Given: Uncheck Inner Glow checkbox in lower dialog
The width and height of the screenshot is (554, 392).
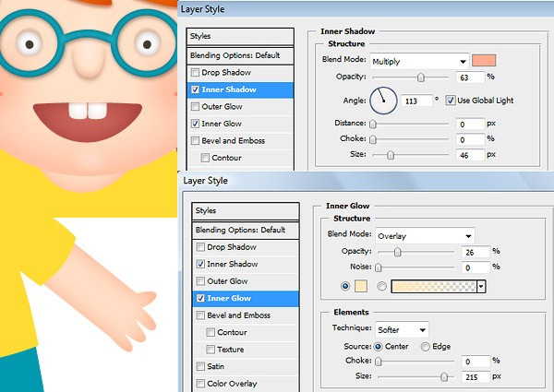Looking at the screenshot, I should point(200,298).
